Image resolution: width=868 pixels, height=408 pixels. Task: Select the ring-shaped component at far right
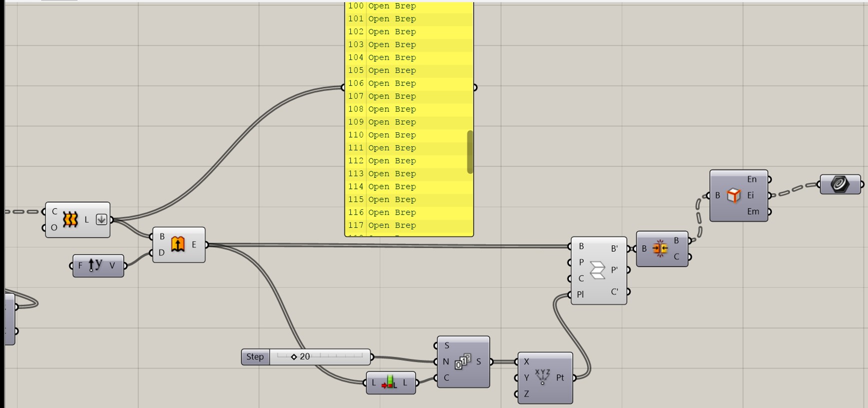point(840,184)
